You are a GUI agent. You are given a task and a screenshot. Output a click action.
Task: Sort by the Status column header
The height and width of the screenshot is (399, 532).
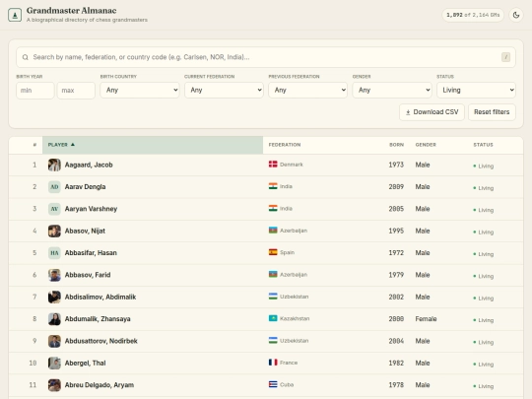[483, 145]
